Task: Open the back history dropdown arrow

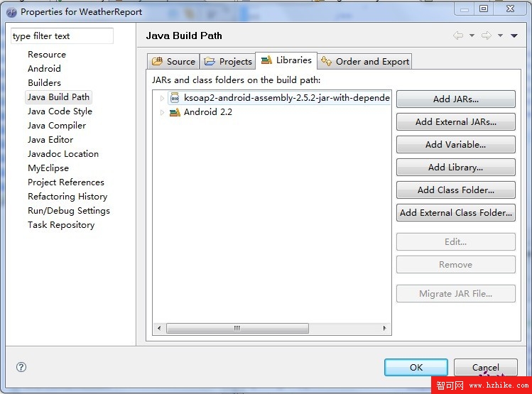Action: pyautogui.click(x=472, y=35)
